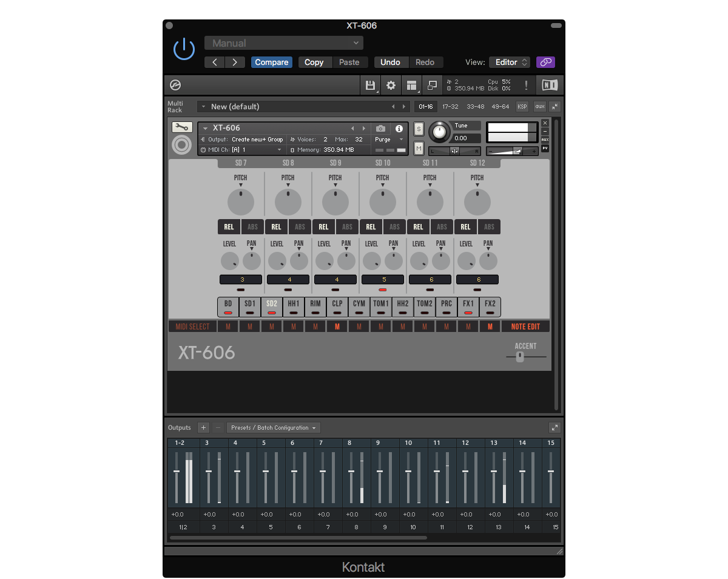728x579 pixels.
Task: Go to next preset arrow
Action: tap(235, 62)
